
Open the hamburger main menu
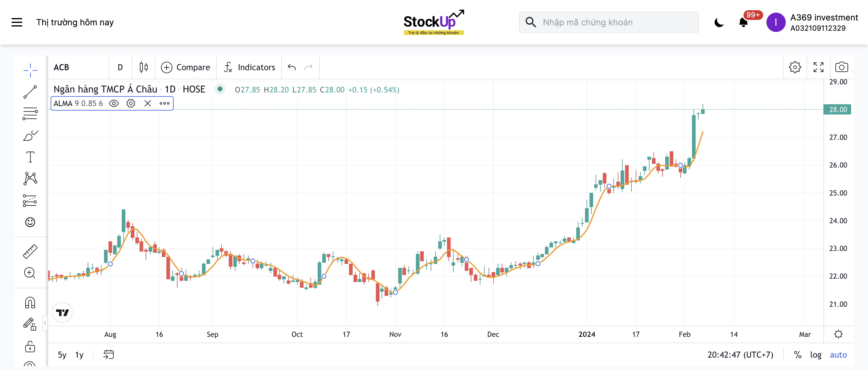pos(17,22)
